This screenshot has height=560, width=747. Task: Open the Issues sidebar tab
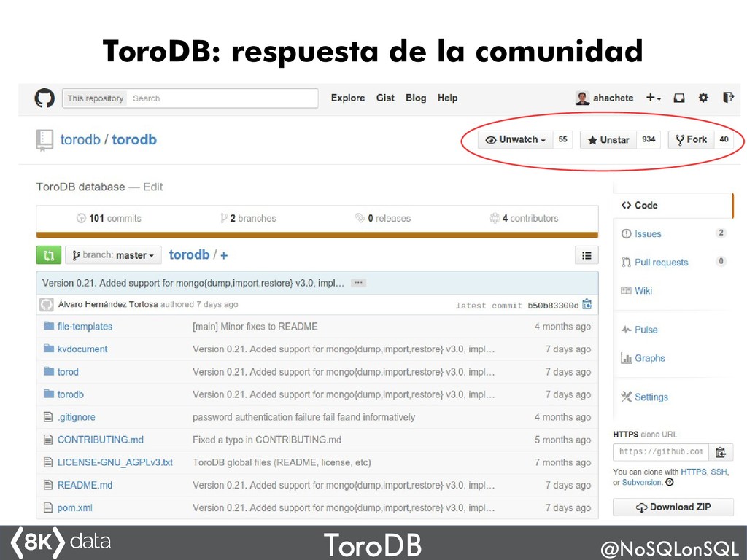tap(673, 234)
